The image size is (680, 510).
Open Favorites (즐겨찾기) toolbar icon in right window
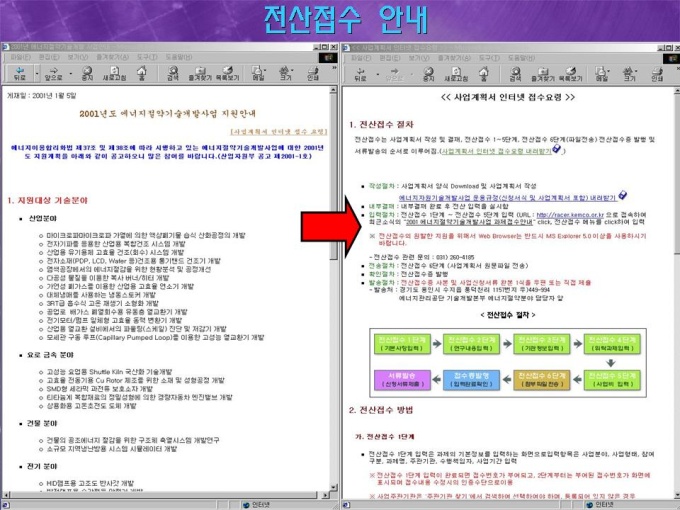543,74
